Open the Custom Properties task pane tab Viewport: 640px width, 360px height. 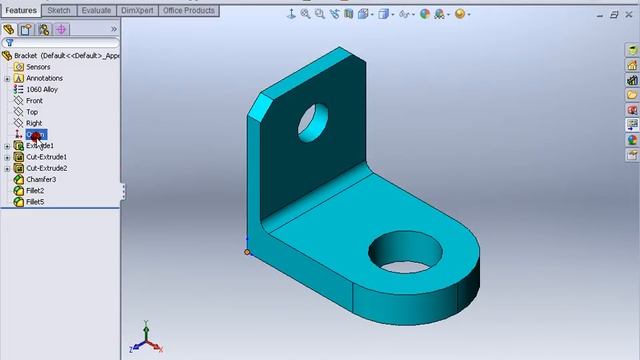[x=632, y=155]
